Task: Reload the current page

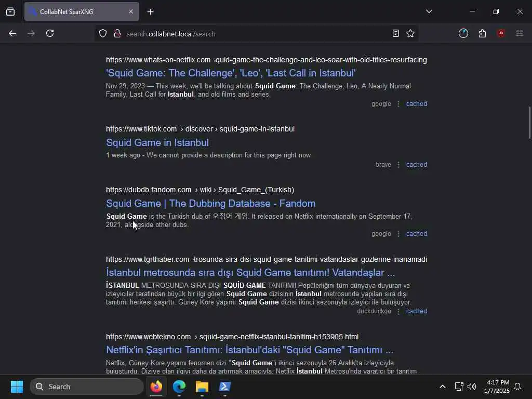Action: point(50,34)
